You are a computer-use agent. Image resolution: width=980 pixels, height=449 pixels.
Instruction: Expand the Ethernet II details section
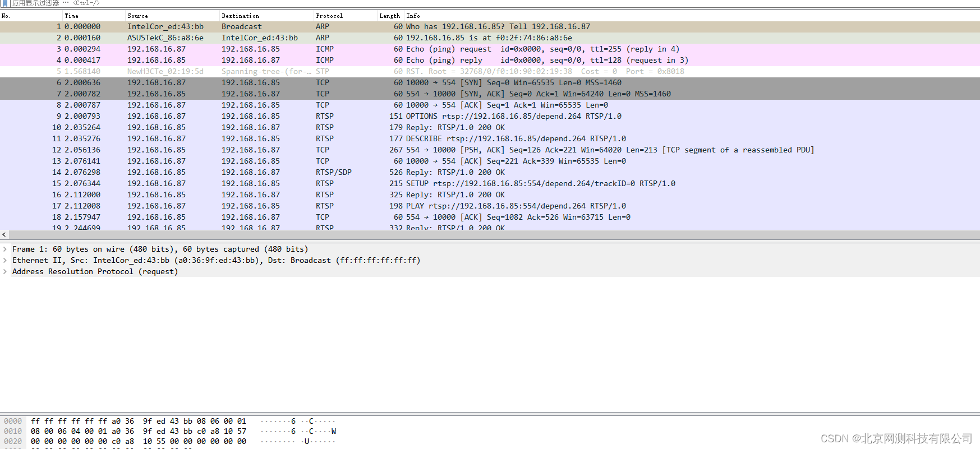[5, 260]
